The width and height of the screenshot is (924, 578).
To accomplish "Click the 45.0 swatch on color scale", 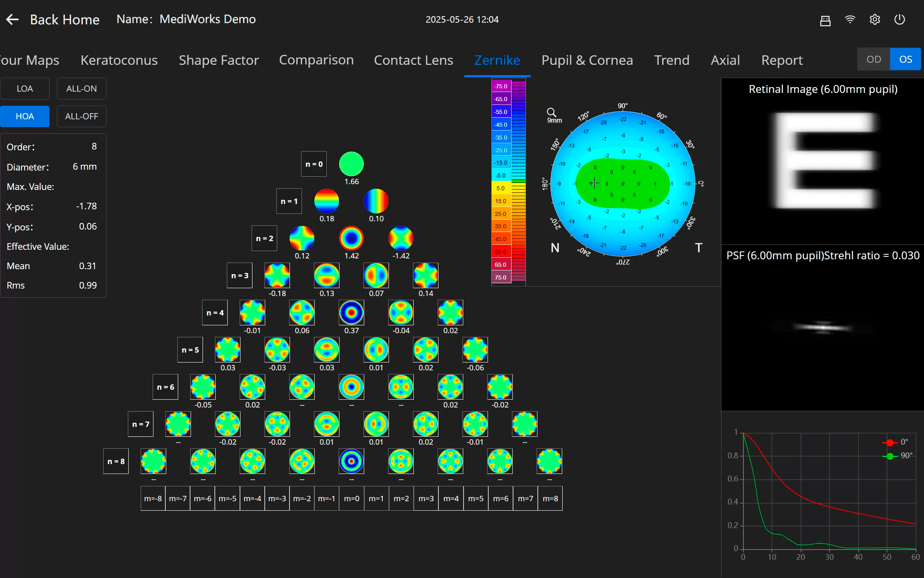I will pos(501,239).
